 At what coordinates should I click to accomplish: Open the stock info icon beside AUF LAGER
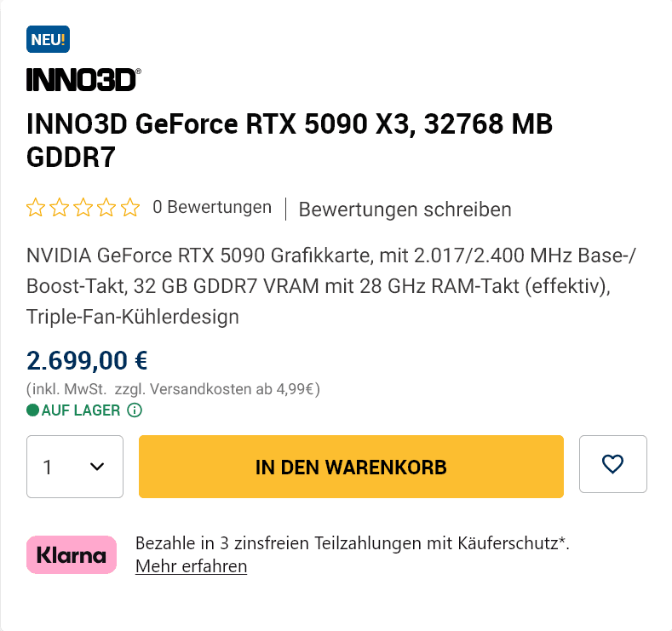tap(135, 410)
